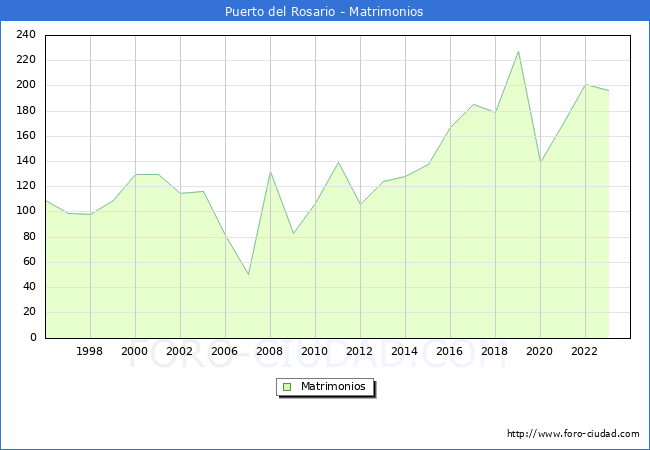The image size is (650, 450).
Task: Click the chart title 'Puerto del Rosario - Matrimonios'
Action: [x=324, y=12]
